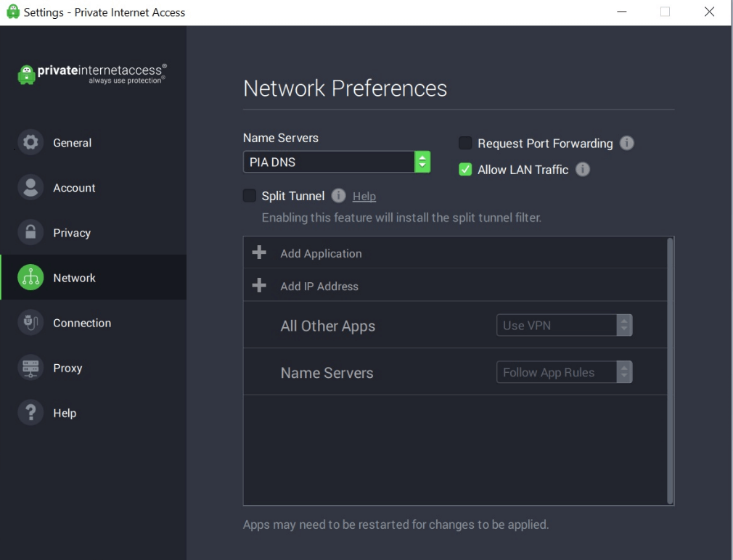The image size is (733, 560).
Task: Click the PIA app icon in title bar
Action: [x=12, y=12]
